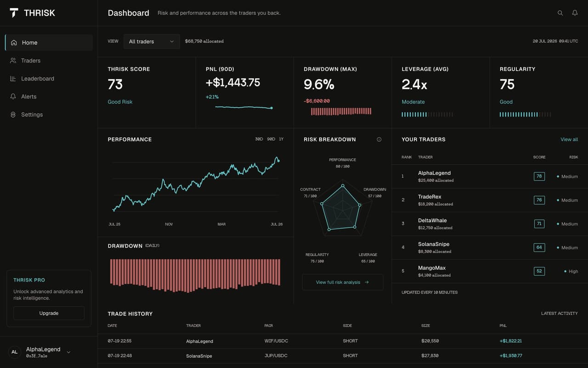Image resolution: width=588 pixels, height=368 pixels.
Task: Click the Regularity bar indicator
Action: click(526, 115)
